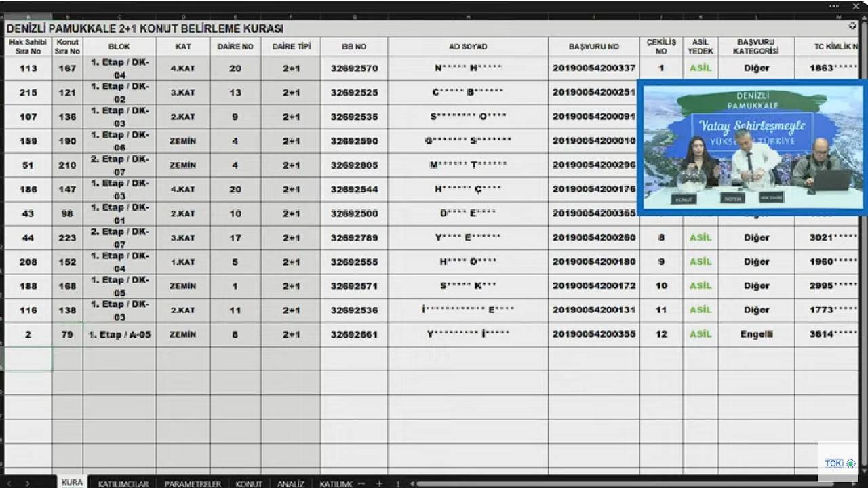Viewport: 868px width, 488px height.
Task: Switch to the KURA sheet tab
Action: [72, 483]
